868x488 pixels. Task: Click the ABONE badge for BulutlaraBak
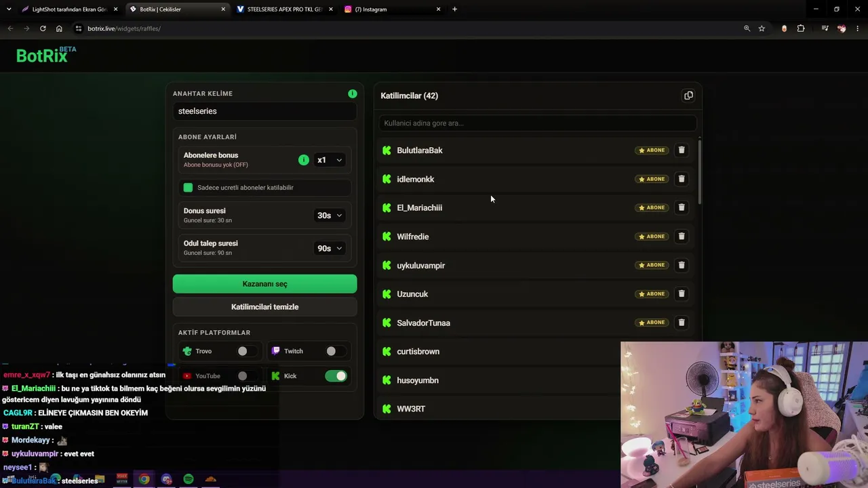click(x=652, y=150)
